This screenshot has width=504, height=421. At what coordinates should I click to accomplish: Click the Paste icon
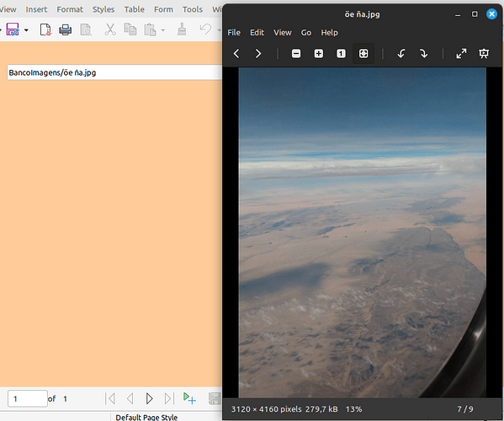tap(150, 29)
